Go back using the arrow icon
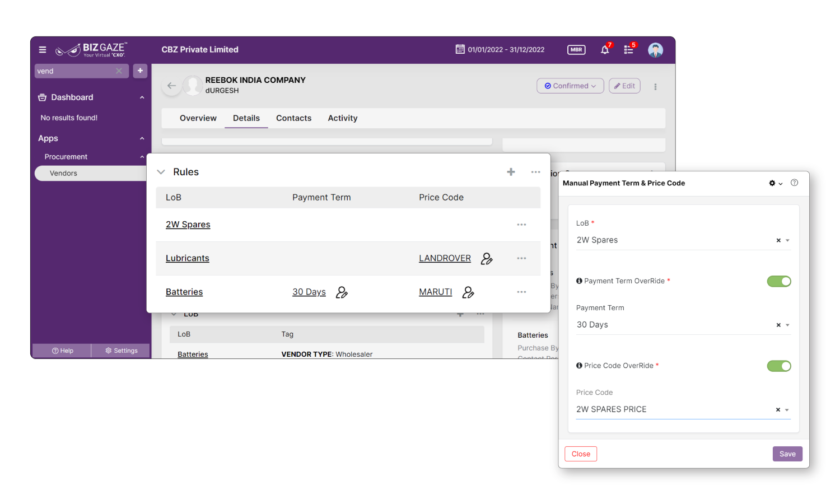 [x=171, y=86]
